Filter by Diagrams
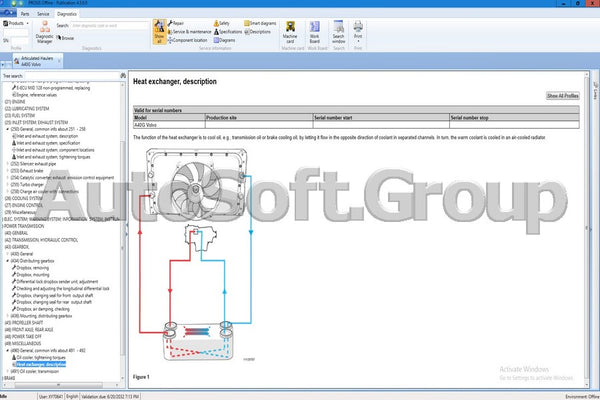This screenshot has height=400, width=600. pyautogui.click(x=225, y=40)
